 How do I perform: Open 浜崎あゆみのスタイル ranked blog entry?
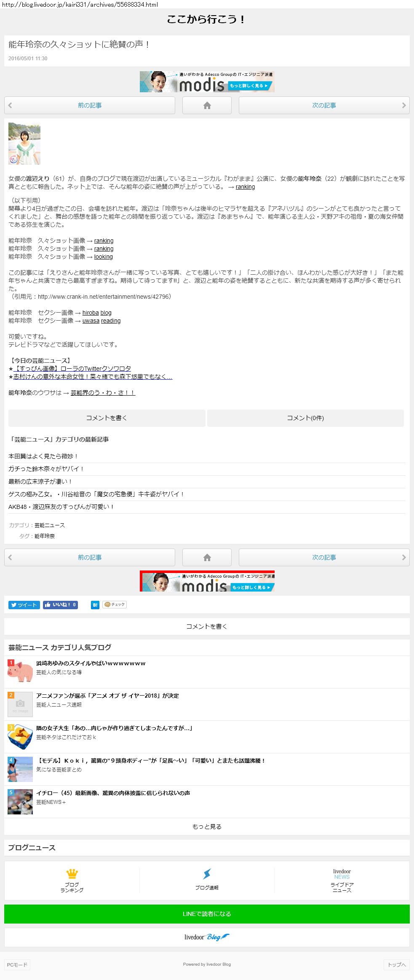point(207,672)
